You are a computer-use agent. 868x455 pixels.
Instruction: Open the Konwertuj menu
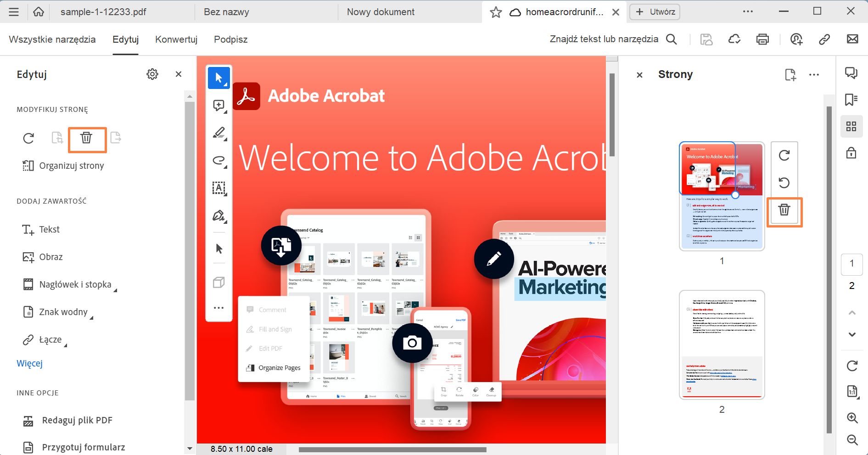176,39
